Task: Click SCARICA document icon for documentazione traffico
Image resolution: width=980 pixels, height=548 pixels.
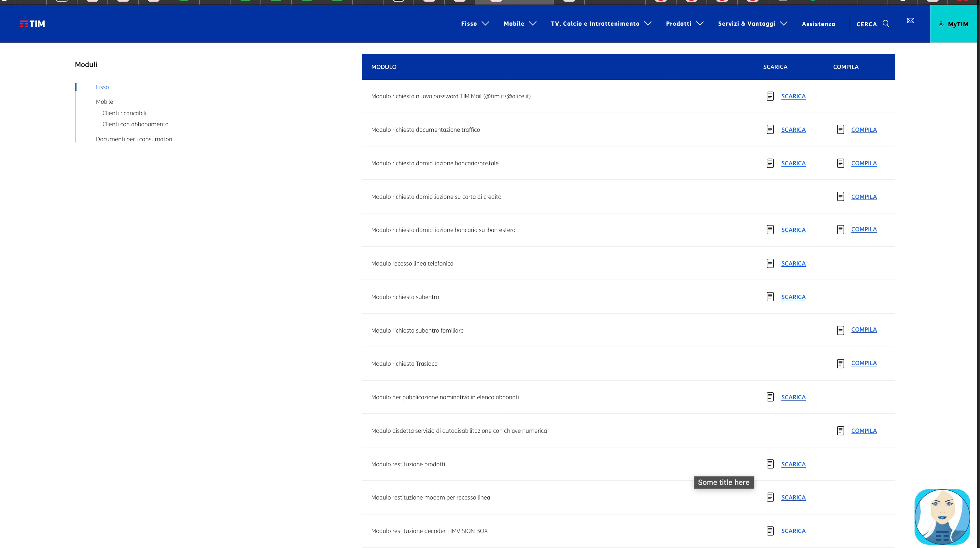Action: (x=770, y=130)
